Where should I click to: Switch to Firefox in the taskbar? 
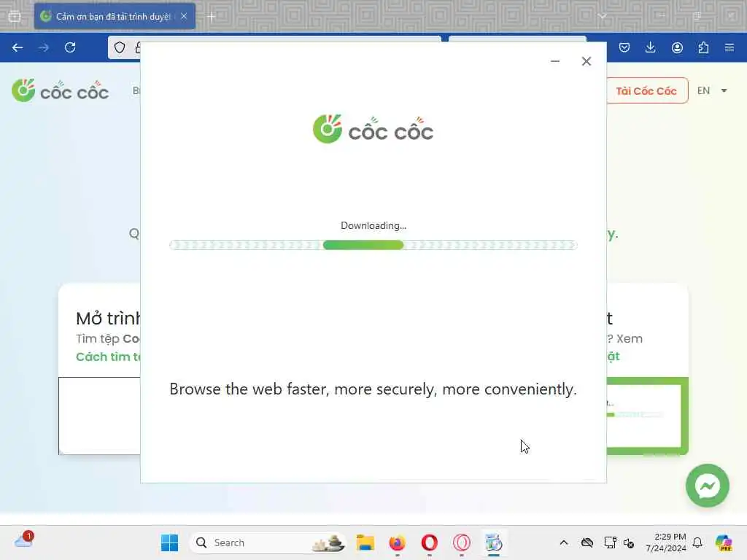(398, 542)
